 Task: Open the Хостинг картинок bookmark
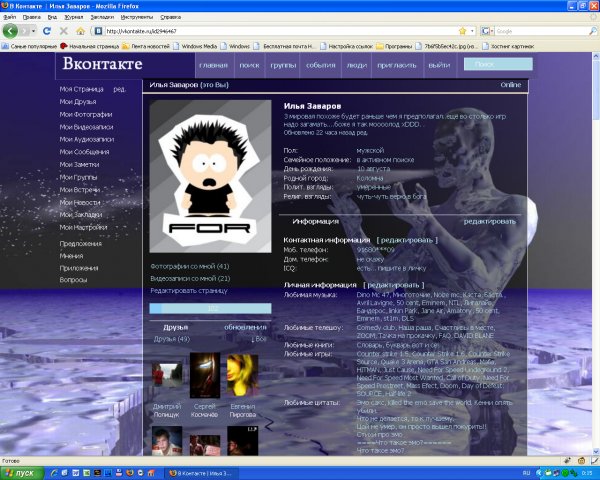click(x=508, y=46)
